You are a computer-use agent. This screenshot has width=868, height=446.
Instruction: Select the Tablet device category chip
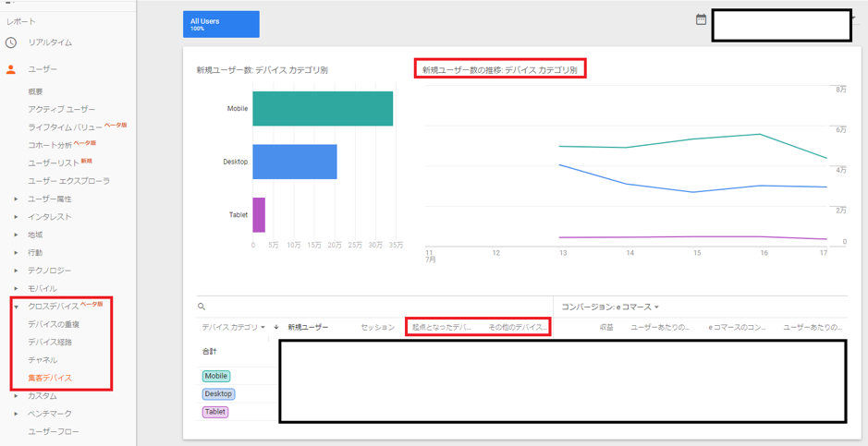[215, 412]
